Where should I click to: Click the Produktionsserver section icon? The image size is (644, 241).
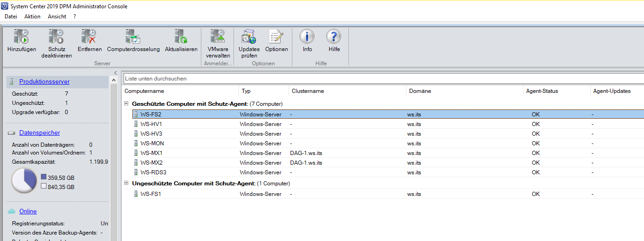pyautogui.click(x=12, y=81)
